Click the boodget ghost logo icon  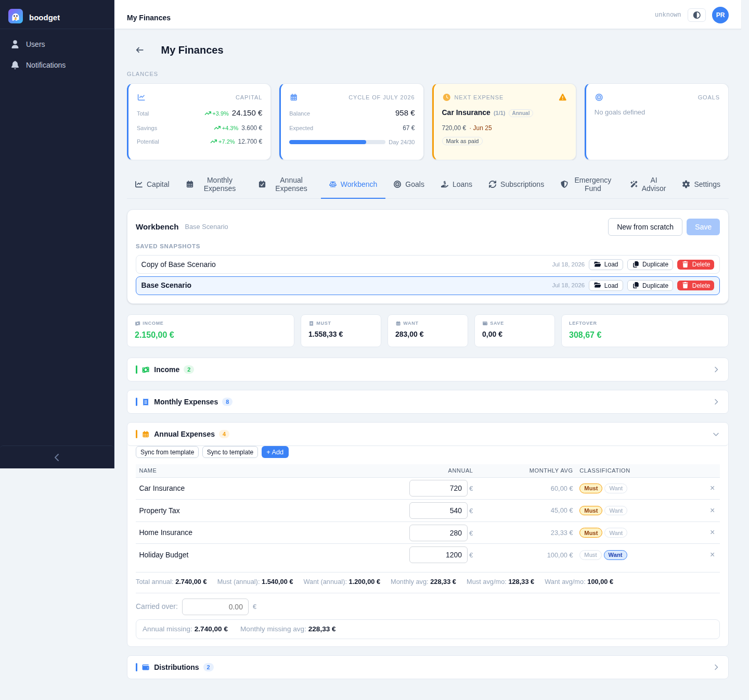click(x=16, y=17)
